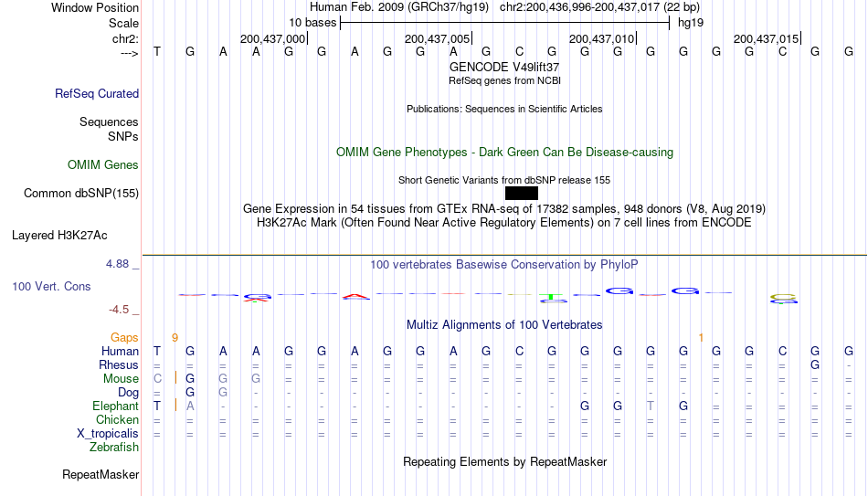Click the Gaps row label
Image resolution: width=868 pixels, height=496 pixels.
click(124, 338)
